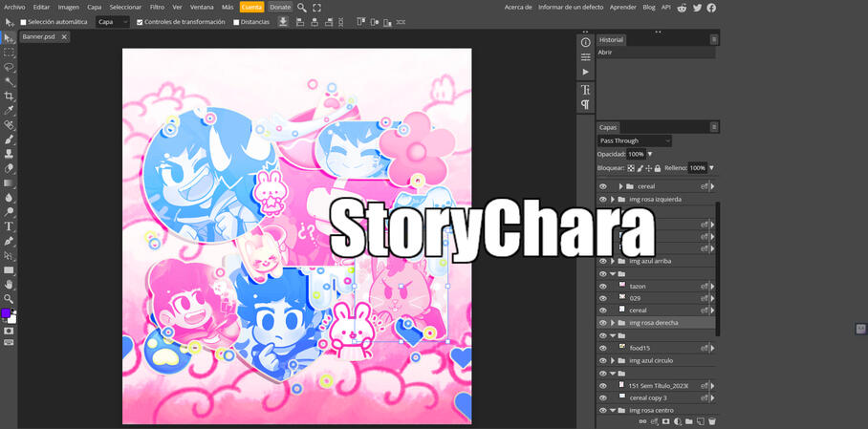Click the Cuenta button
This screenshot has width=868, height=429.
pos(251,7)
